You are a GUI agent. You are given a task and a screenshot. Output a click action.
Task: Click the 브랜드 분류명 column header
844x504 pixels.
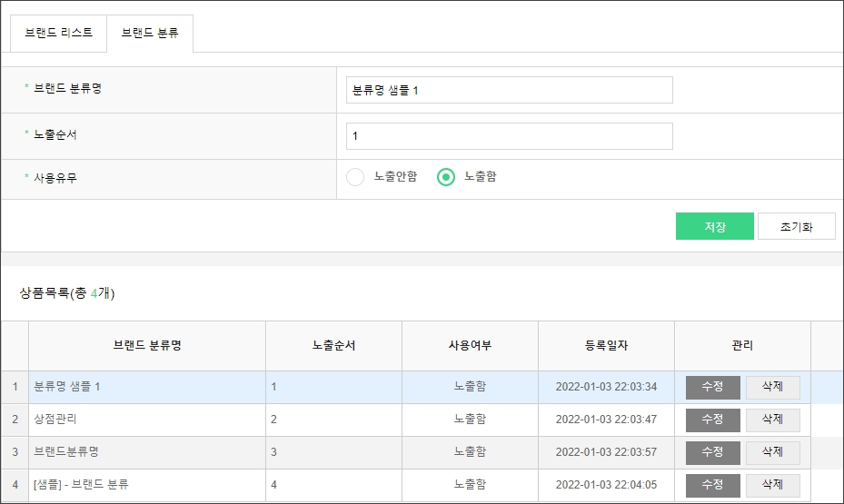tap(146, 346)
